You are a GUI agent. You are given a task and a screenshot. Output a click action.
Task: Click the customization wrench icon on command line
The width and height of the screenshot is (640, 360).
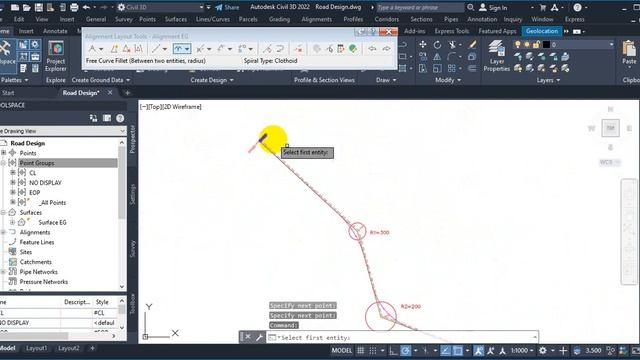259,337
